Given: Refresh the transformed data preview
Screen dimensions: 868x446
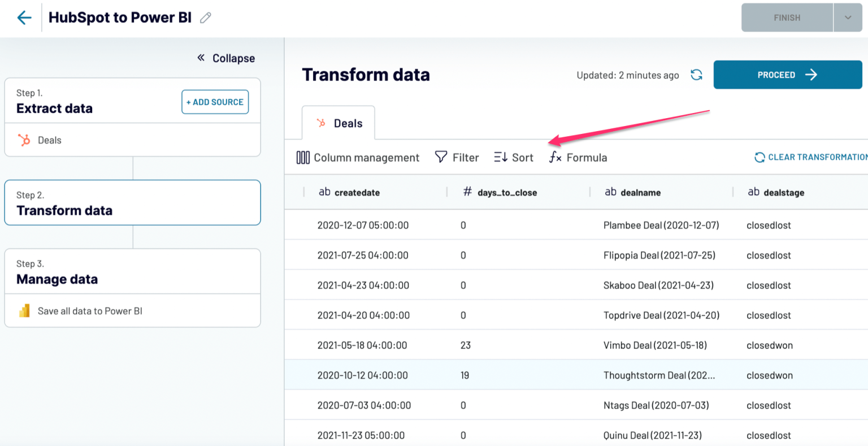Looking at the screenshot, I should click(696, 75).
